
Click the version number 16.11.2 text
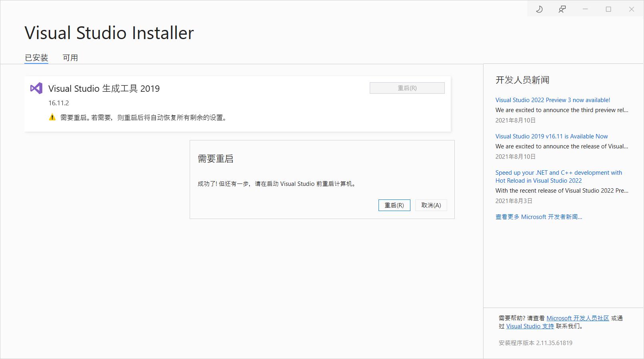pyautogui.click(x=59, y=103)
